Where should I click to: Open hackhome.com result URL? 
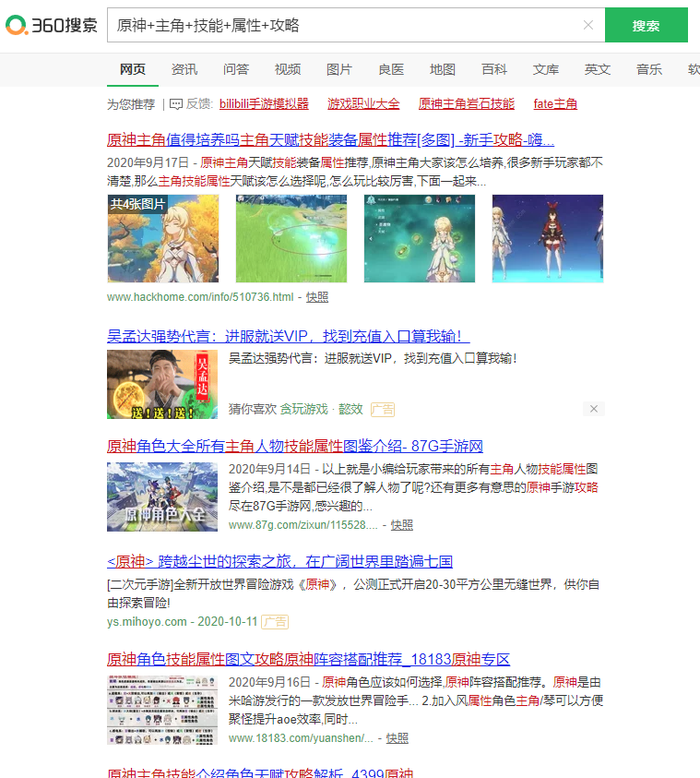point(200,297)
